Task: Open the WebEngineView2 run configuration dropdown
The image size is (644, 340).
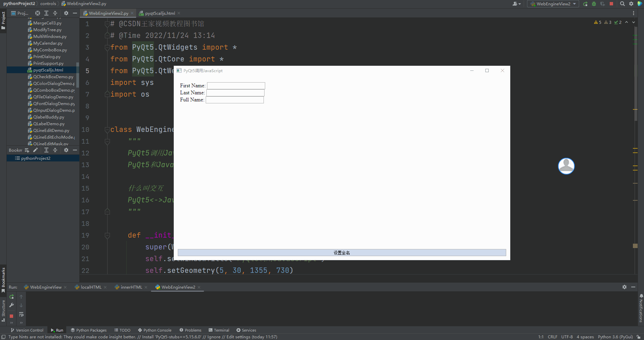Action: (553, 4)
